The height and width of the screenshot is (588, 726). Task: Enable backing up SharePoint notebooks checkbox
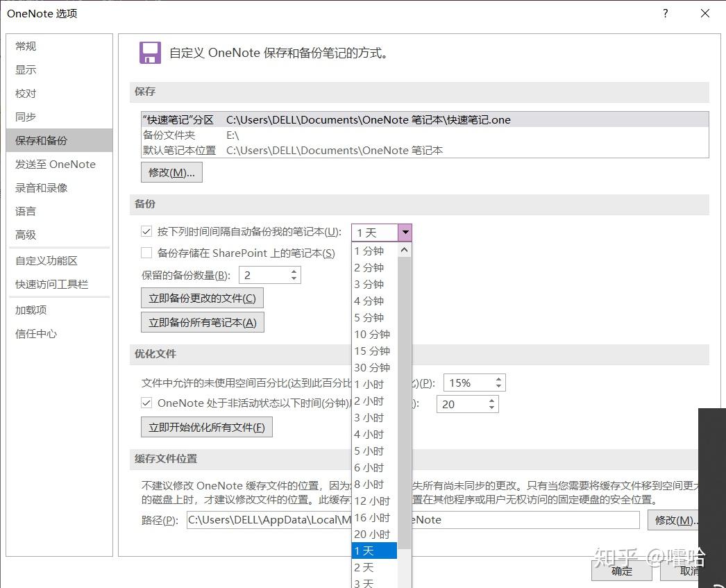(146, 253)
